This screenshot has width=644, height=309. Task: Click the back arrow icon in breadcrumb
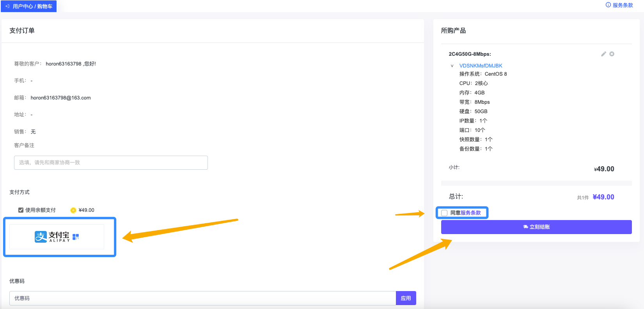7,6
